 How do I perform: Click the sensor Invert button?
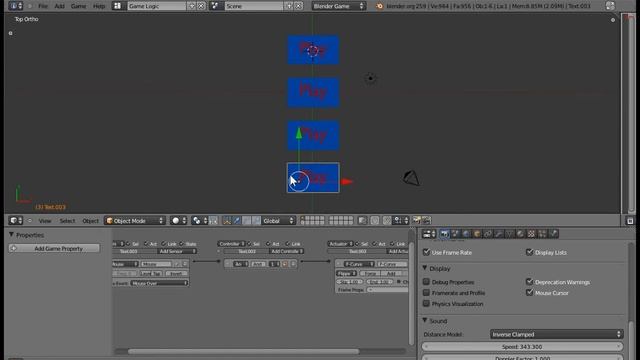[176, 273]
